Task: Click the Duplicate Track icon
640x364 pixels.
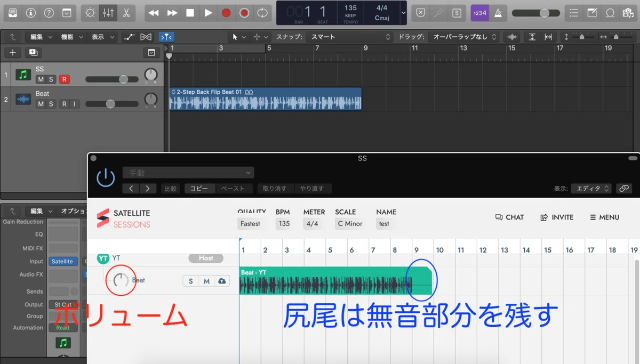Action: pyautogui.click(x=33, y=52)
